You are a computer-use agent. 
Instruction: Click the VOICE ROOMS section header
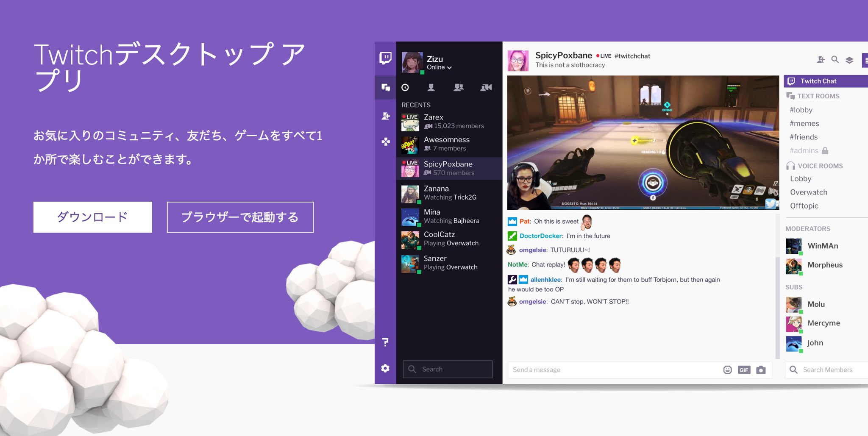(815, 166)
